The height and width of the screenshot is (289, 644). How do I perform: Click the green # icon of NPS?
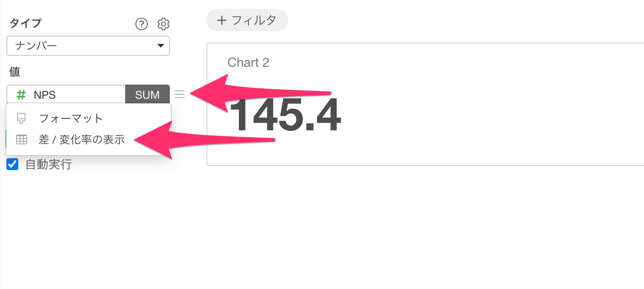pyautogui.click(x=21, y=95)
